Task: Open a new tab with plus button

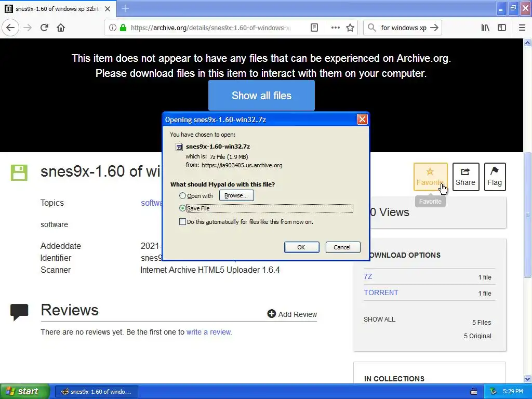Action: click(x=125, y=8)
